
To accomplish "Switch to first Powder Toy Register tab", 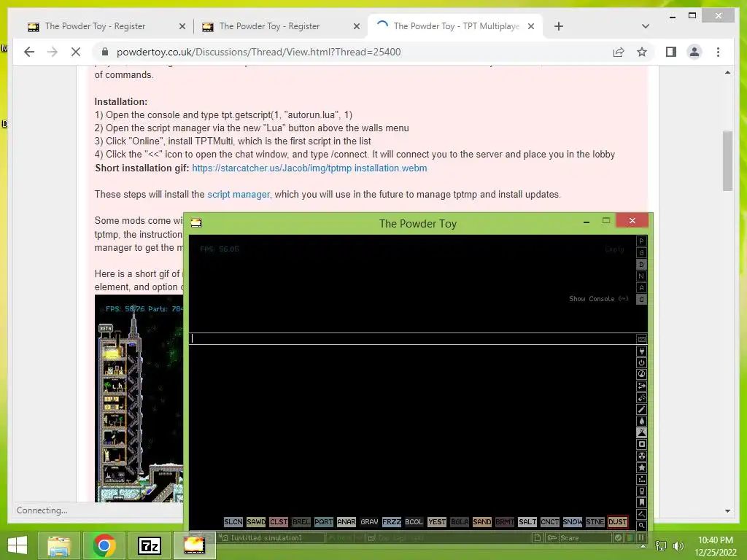I will [x=107, y=26].
